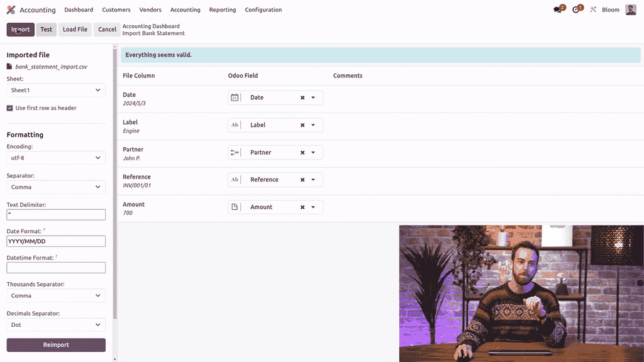The image size is (644, 362).
Task: Open the Reporting menu
Action: (223, 10)
